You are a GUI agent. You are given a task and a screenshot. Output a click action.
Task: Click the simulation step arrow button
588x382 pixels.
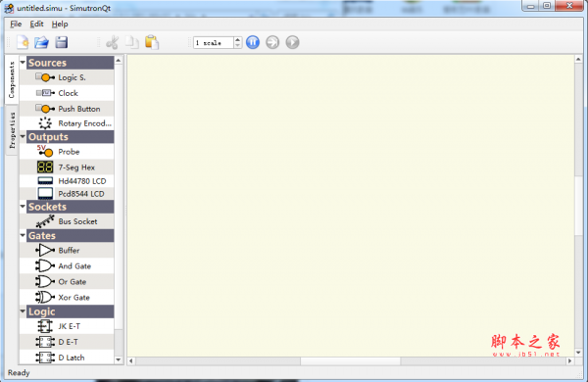272,42
